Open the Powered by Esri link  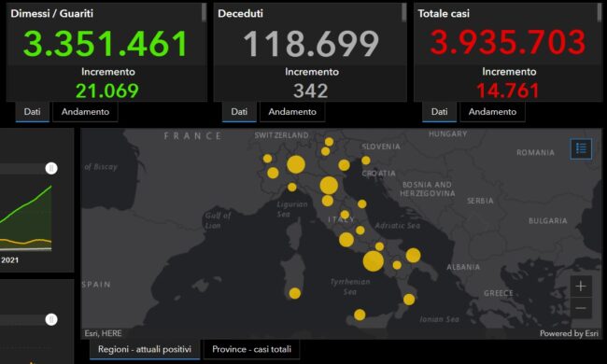point(569,333)
